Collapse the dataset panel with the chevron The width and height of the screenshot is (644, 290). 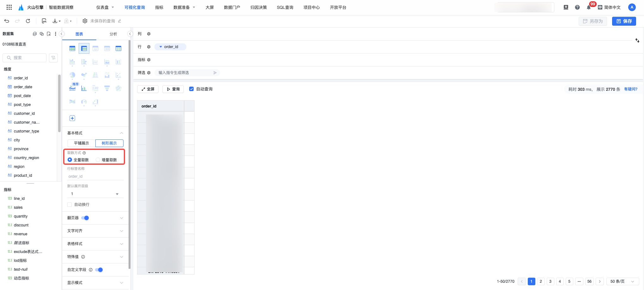coord(62,34)
